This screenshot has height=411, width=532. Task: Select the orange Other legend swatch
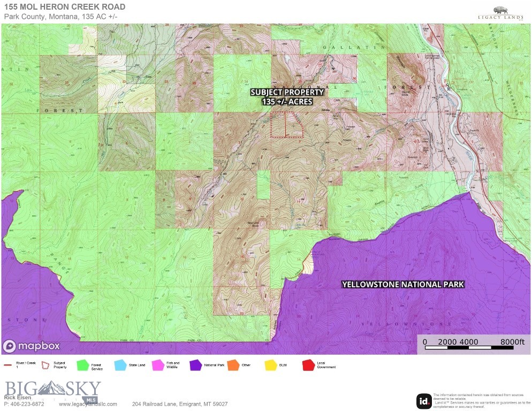tap(233, 366)
